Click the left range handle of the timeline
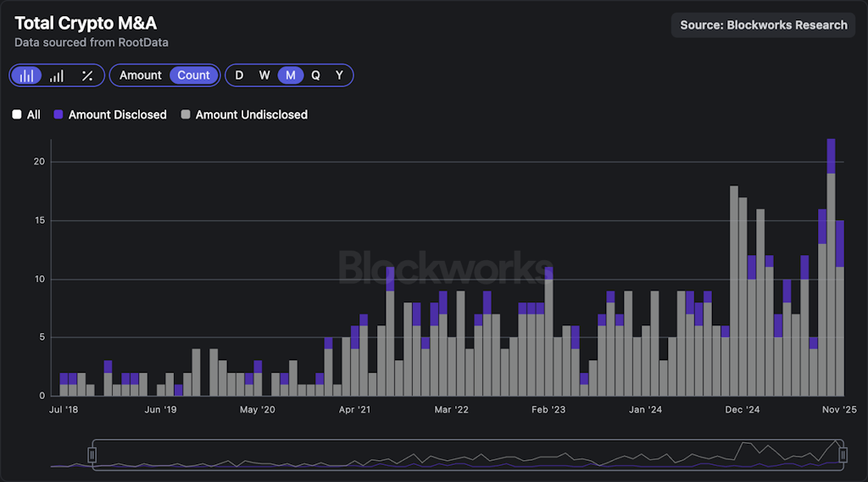 coord(93,456)
